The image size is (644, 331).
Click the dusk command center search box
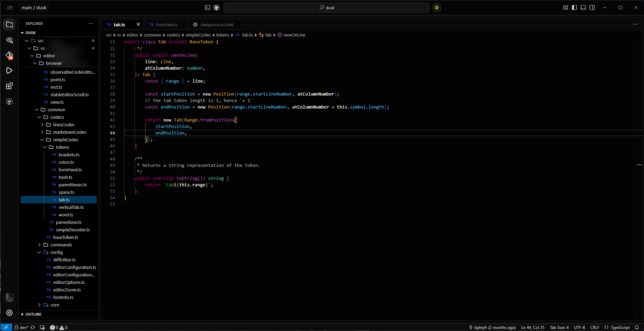(x=326, y=8)
